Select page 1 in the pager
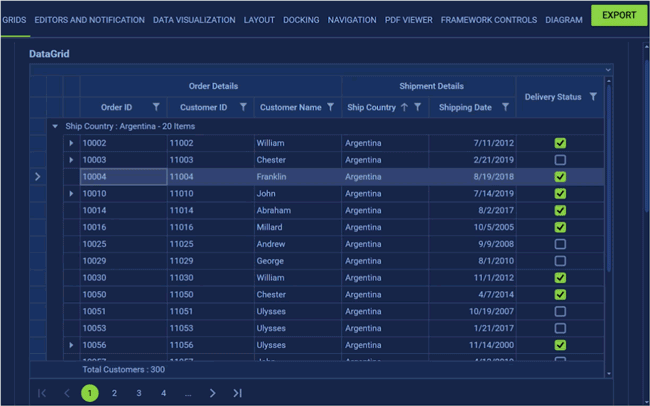 click(90, 393)
